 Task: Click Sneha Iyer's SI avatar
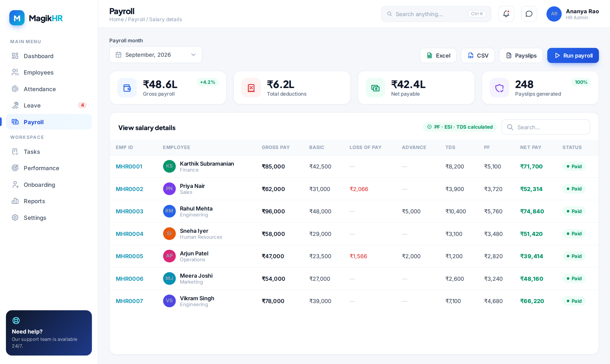169,234
